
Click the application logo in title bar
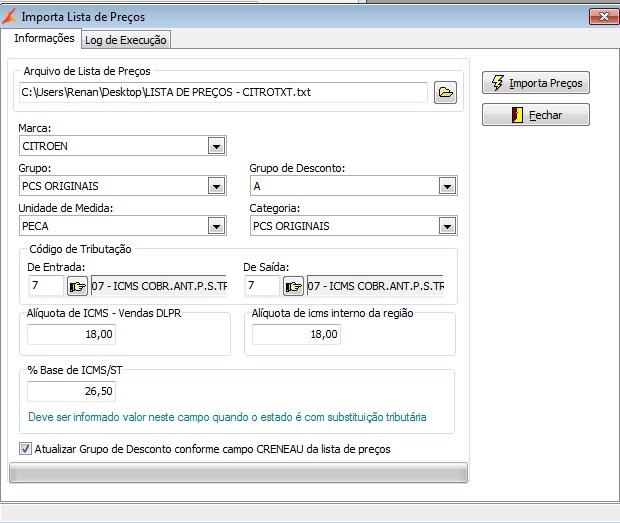[9, 16]
